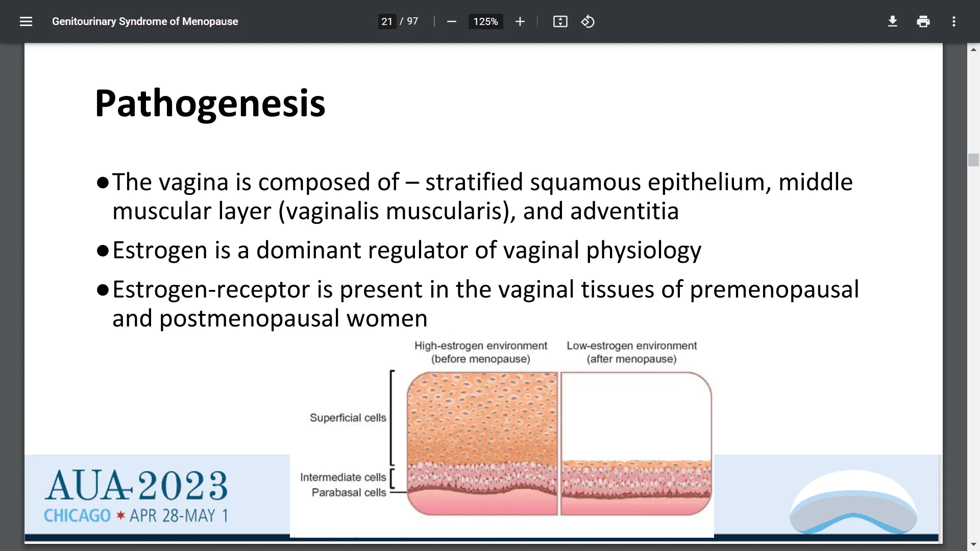Click the document title Genitourinary Syndrome of Menopause
980x551 pixels.
coord(145,21)
